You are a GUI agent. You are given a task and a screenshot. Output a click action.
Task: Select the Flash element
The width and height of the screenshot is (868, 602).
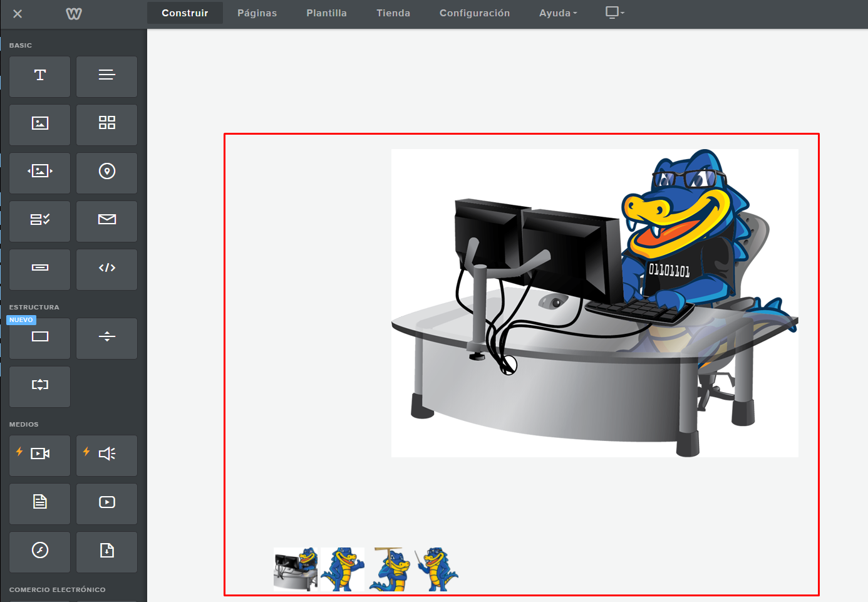point(40,552)
